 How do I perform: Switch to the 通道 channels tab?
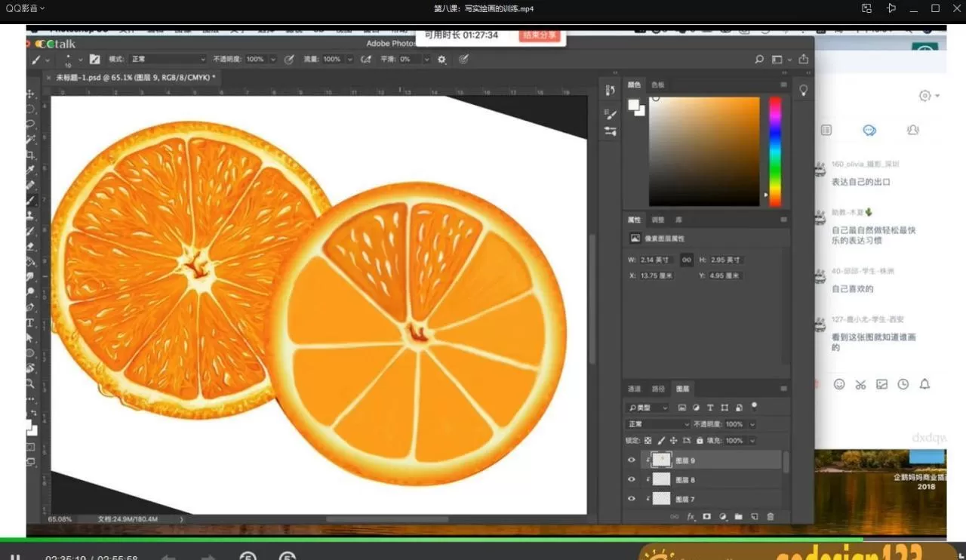pos(634,389)
